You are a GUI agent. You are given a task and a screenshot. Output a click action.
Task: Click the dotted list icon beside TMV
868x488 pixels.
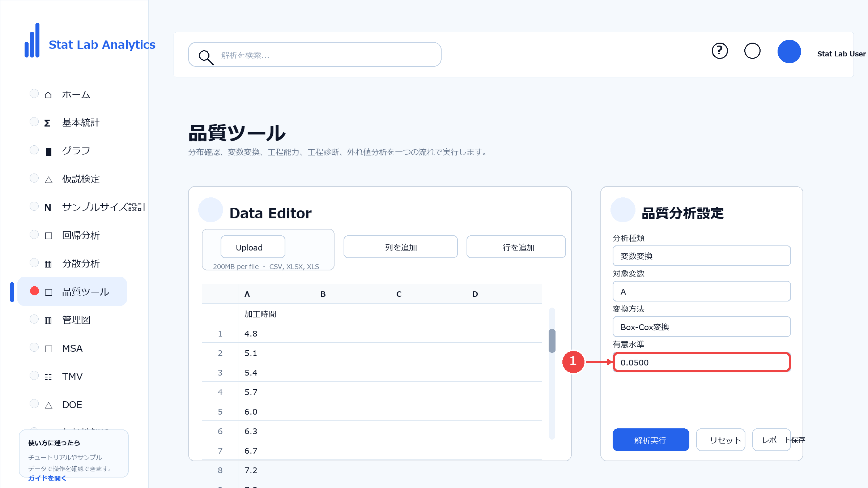tap(48, 377)
